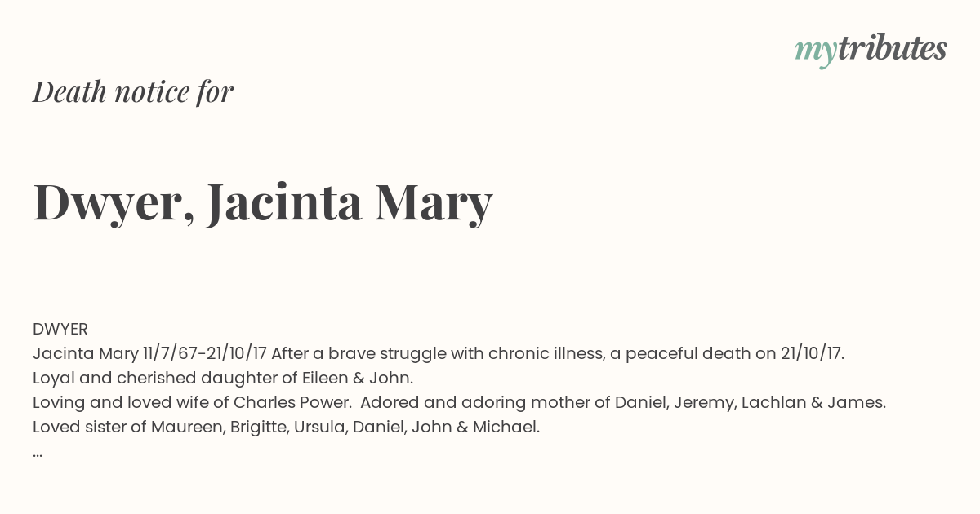Click the 'daughter of Eileen & John' line

point(223,379)
